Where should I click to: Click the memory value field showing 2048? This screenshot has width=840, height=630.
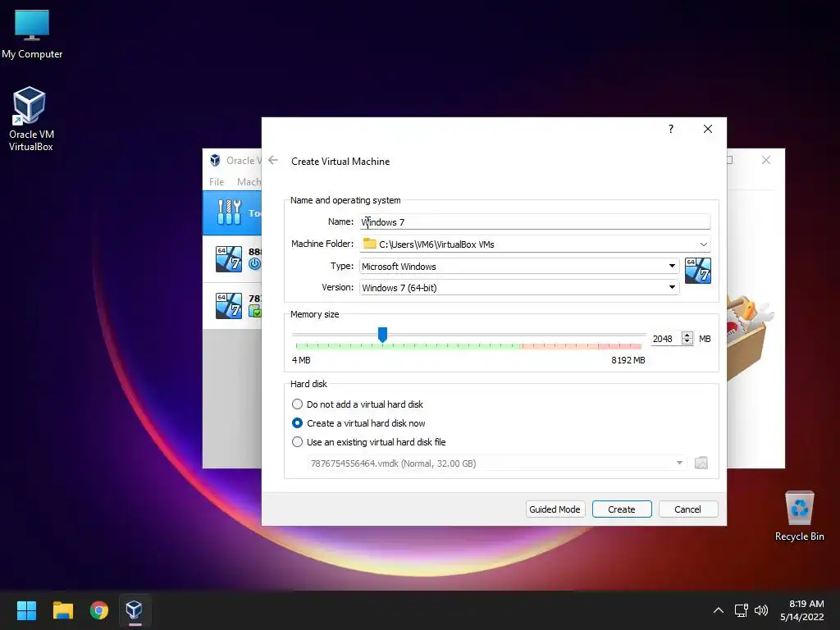point(664,339)
